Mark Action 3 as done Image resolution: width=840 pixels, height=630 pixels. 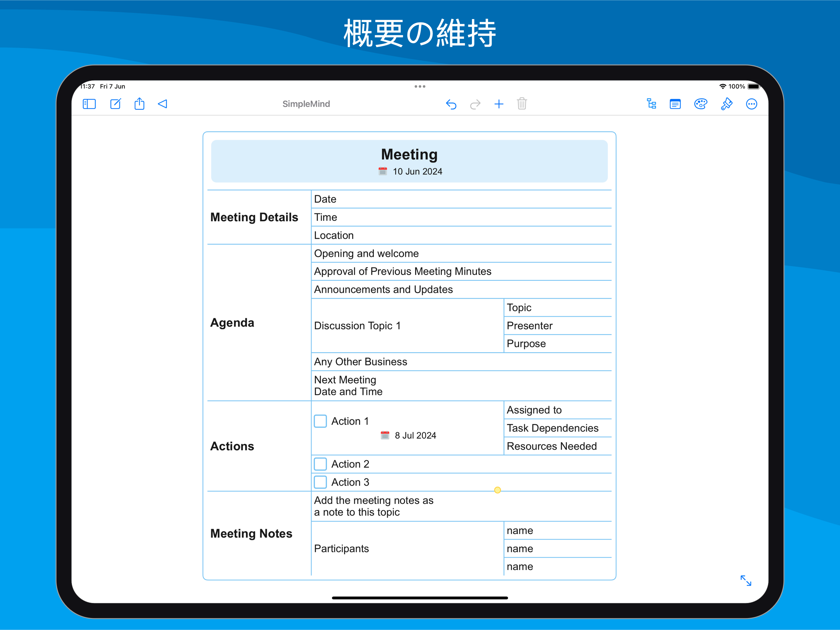pos(320,482)
